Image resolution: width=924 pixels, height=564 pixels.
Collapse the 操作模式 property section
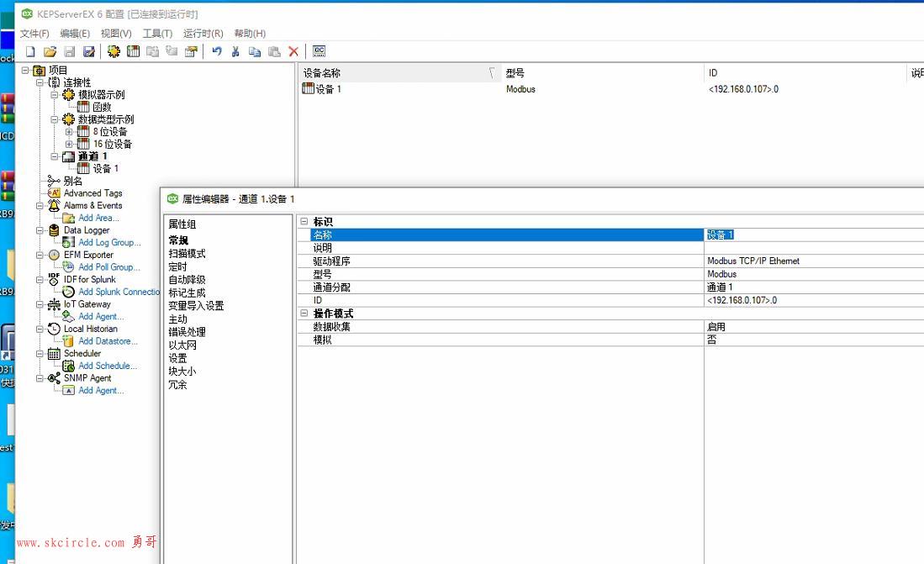click(304, 314)
